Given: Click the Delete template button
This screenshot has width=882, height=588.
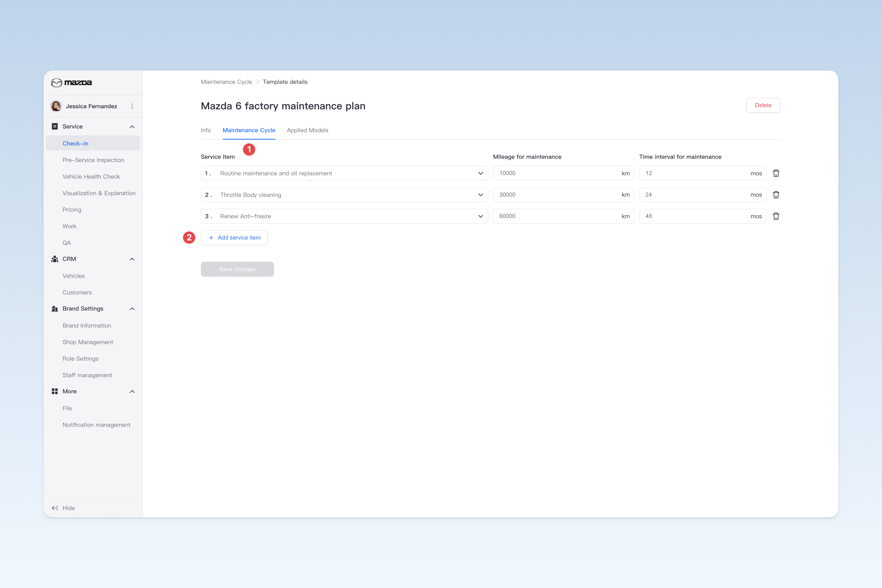Looking at the screenshot, I should point(763,105).
